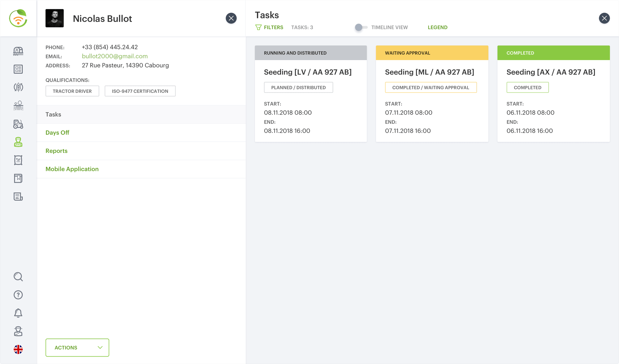Image resolution: width=619 pixels, height=364 pixels.
Task: Click the wheat crops sidebar icon
Action: [18, 87]
